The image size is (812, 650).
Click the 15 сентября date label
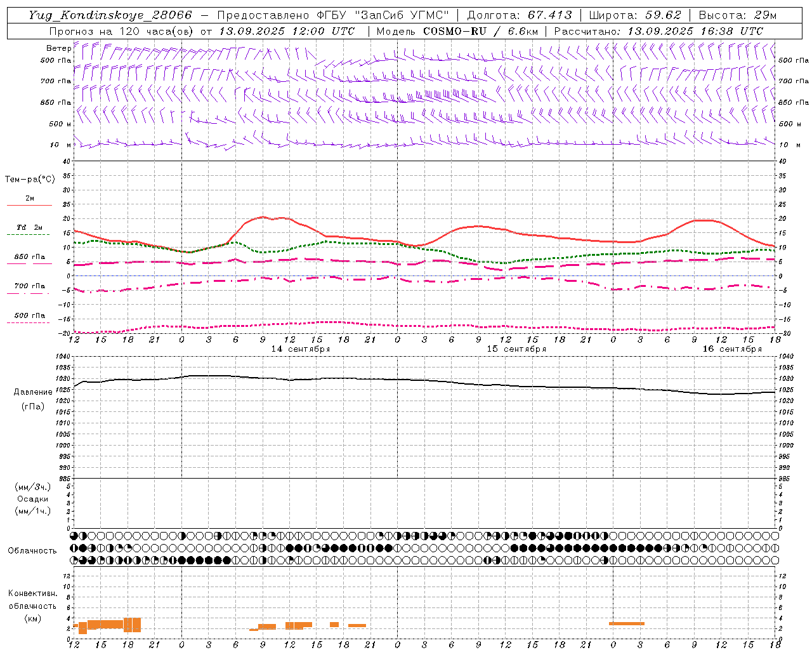coord(516,349)
